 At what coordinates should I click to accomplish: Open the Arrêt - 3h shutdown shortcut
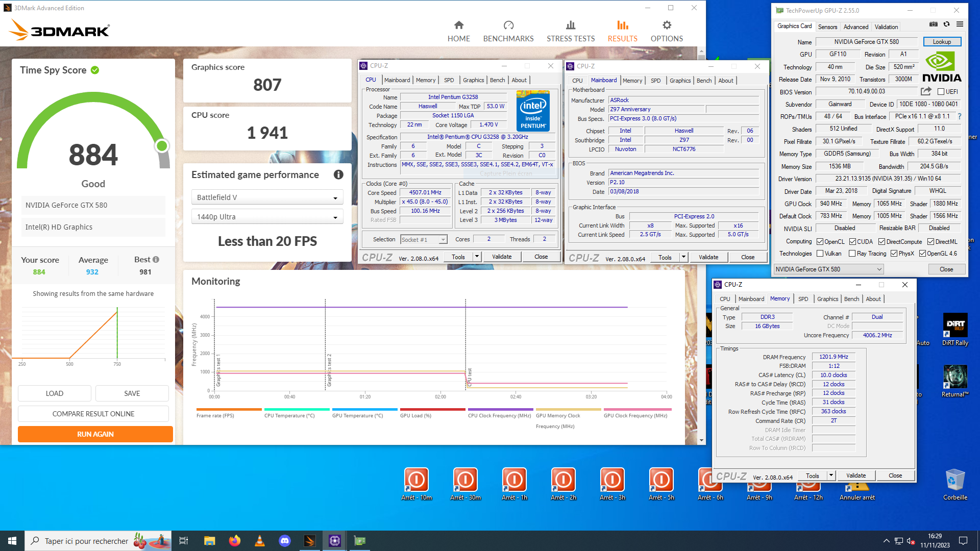pyautogui.click(x=612, y=484)
